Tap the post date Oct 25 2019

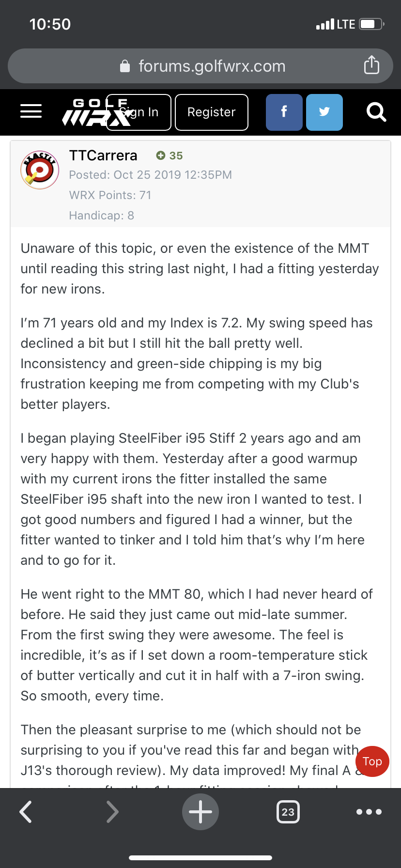150,175
